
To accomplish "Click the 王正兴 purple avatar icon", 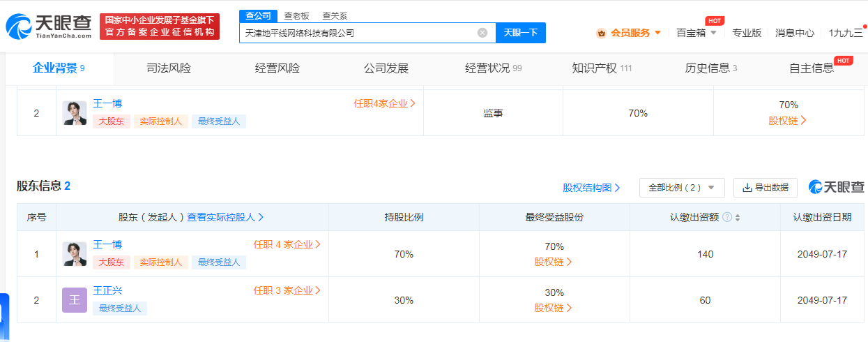I will pos(75,300).
